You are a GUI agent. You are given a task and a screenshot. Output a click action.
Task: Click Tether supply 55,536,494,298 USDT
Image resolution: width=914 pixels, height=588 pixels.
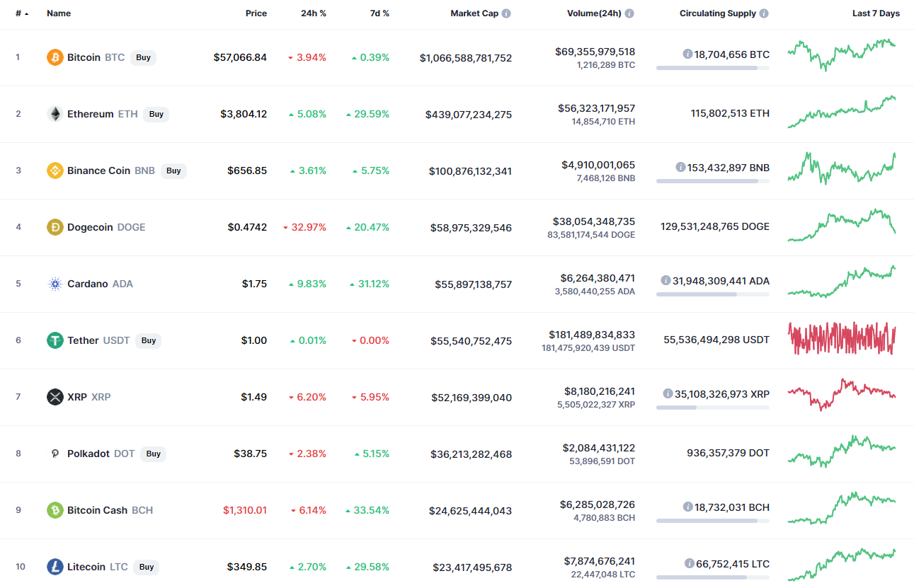tap(716, 340)
